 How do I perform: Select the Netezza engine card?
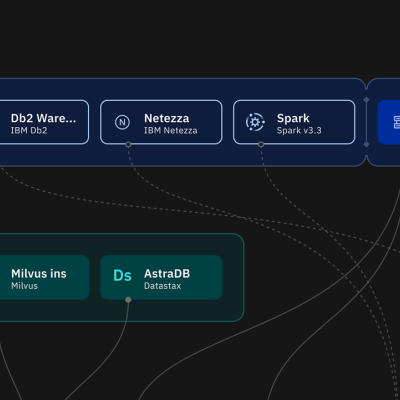161,122
